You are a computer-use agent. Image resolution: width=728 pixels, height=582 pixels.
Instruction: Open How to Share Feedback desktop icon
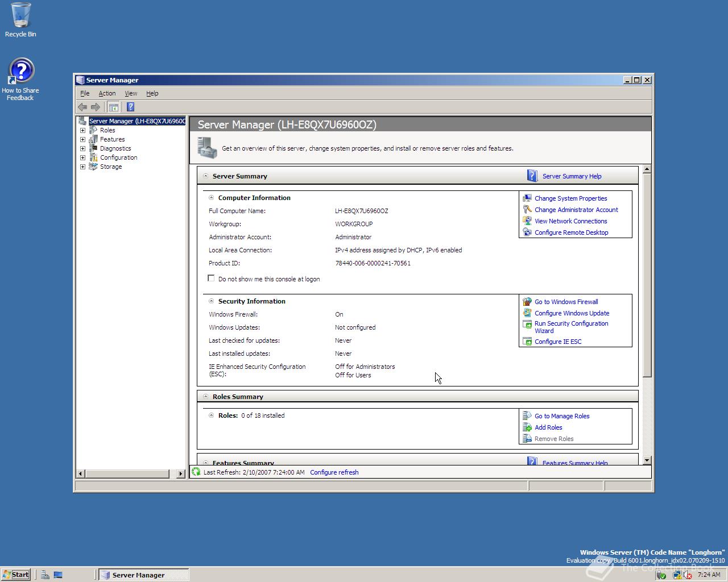pos(20,80)
